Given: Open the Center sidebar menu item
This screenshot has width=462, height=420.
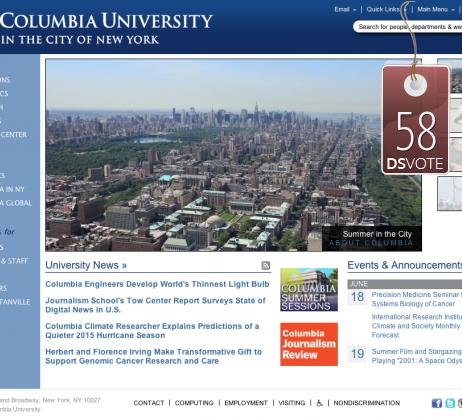Looking at the screenshot, I should click(x=13, y=135).
